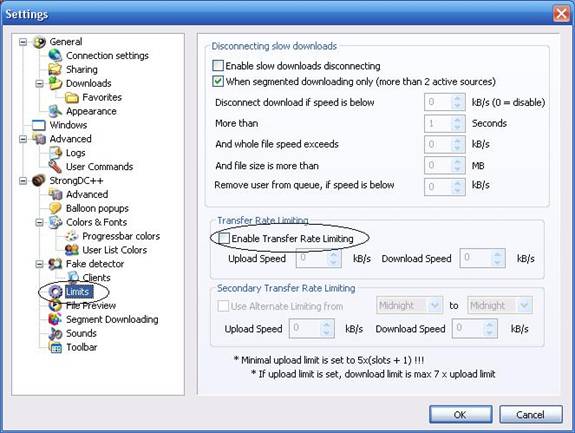Click the Upload Speed field under Transfer Rate Limiting
This screenshot has height=433, width=575.
coord(318,258)
